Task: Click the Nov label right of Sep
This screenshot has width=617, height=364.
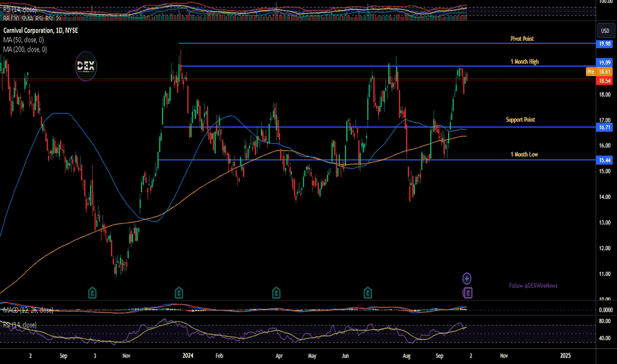Action: [504, 356]
